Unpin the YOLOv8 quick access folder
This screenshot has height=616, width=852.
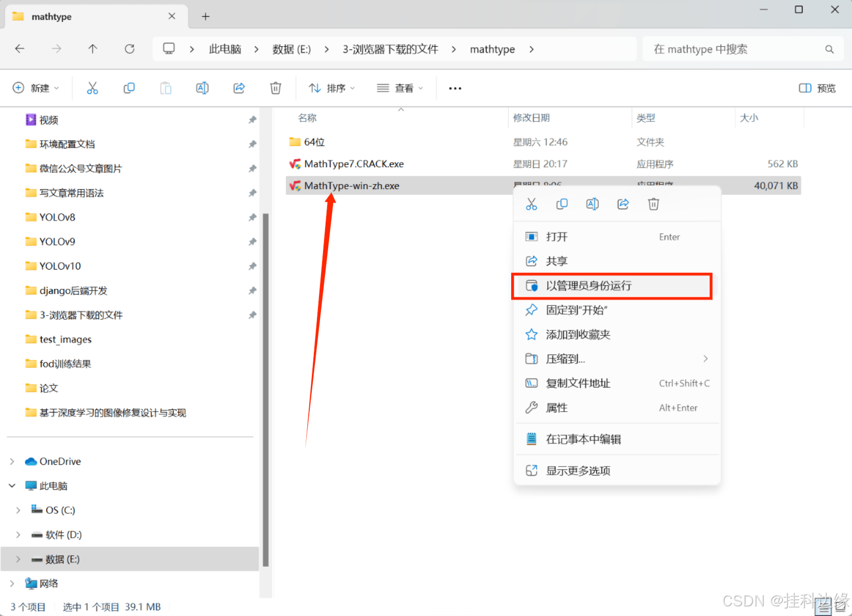click(x=252, y=218)
